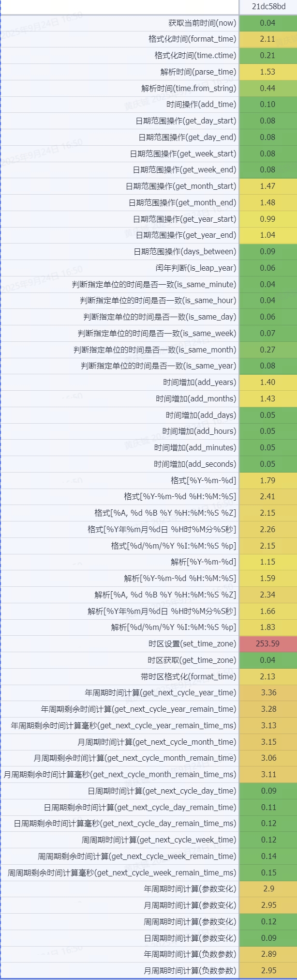Select the get_year_start value 0.99
This screenshot has width=297, height=980.
pos(267,219)
